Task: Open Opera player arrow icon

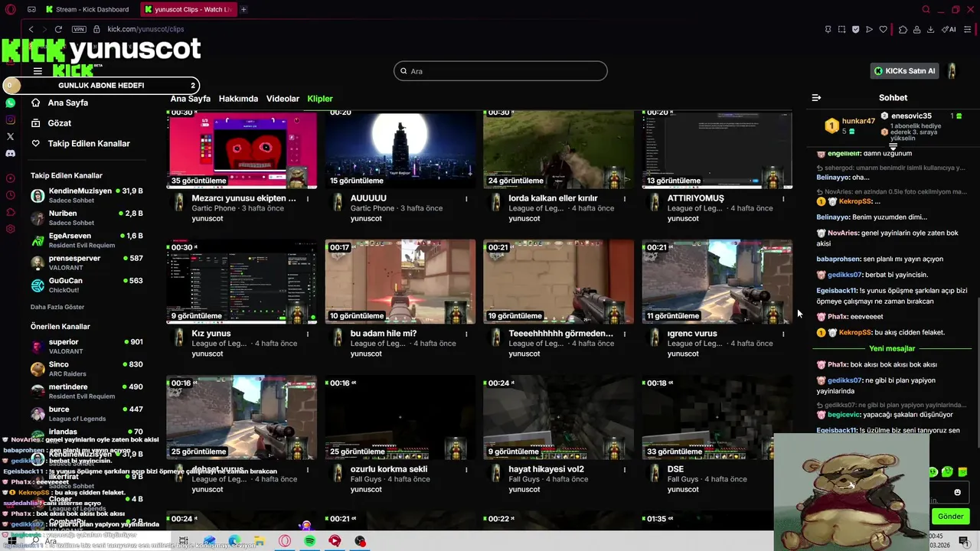Action: click(869, 29)
